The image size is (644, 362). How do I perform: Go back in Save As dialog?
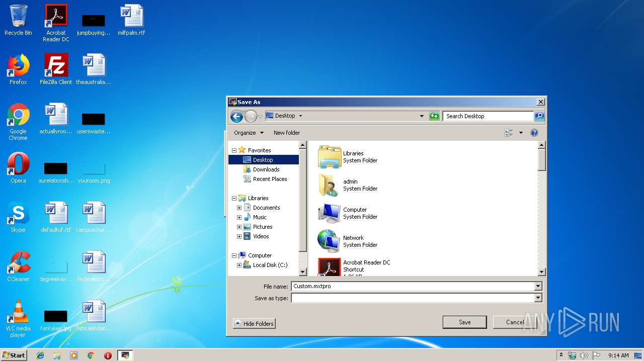(x=236, y=117)
